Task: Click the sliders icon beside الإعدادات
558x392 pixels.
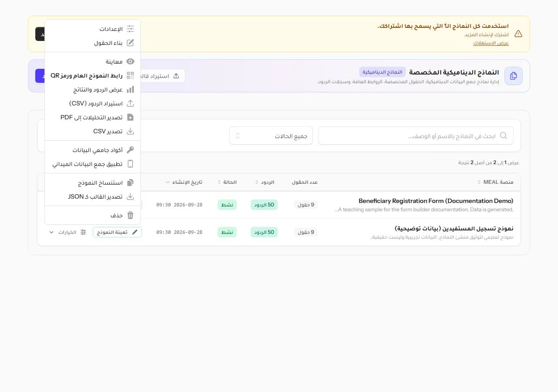Action: [130, 29]
